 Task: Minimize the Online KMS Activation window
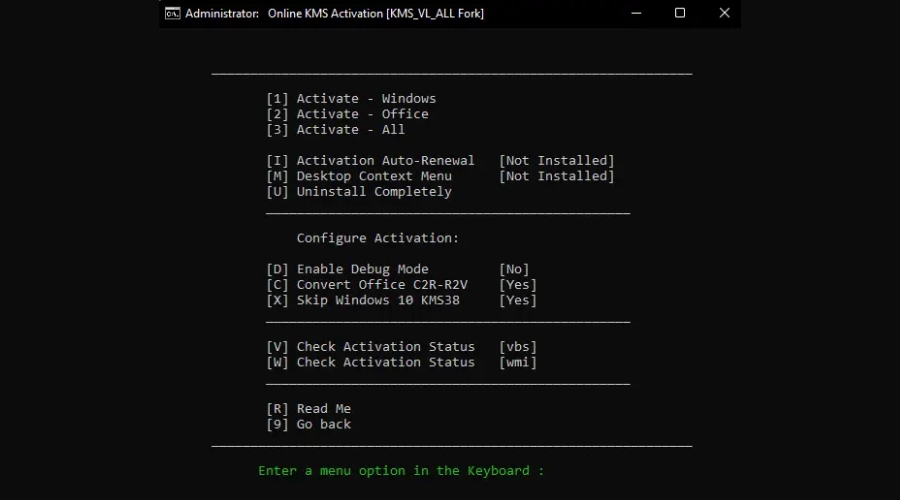coord(636,13)
